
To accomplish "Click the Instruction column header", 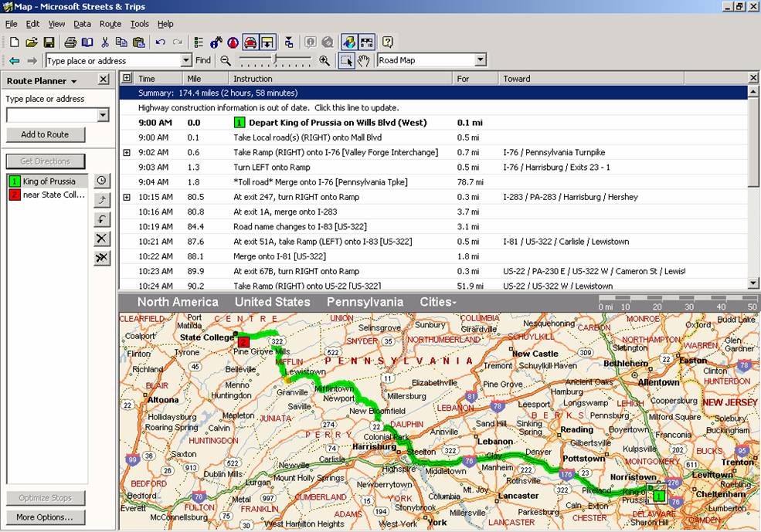I will (x=341, y=79).
